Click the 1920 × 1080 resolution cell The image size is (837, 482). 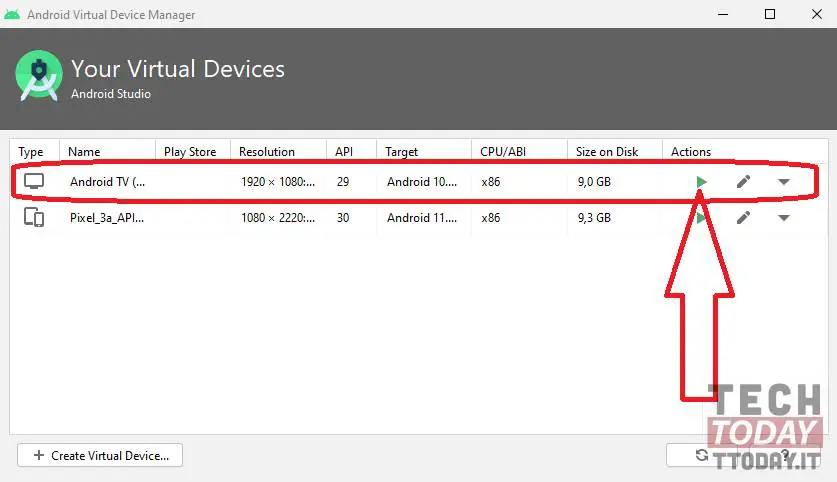pyautogui.click(x=278, y=182)
